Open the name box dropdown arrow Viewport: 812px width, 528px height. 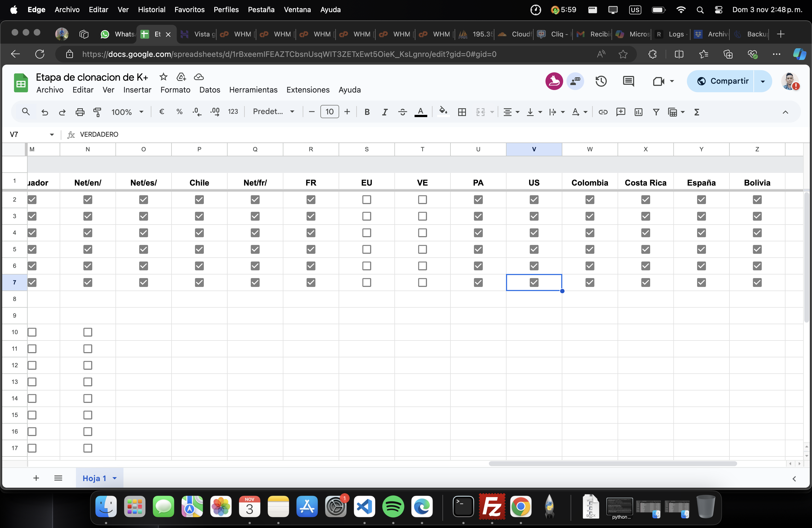point(52,135)
